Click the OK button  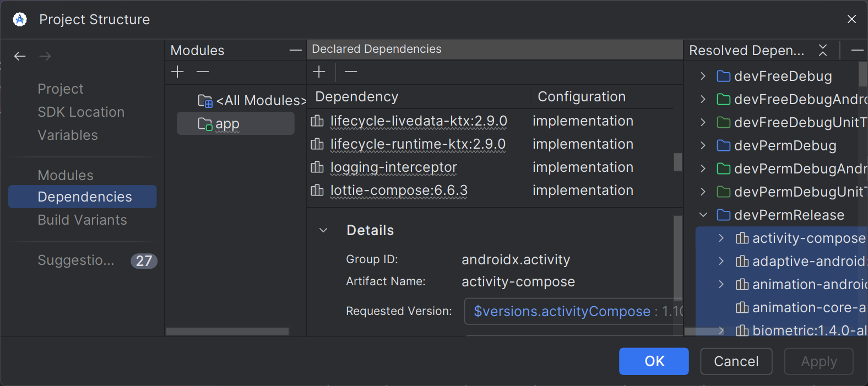click(x=654, y=361)
